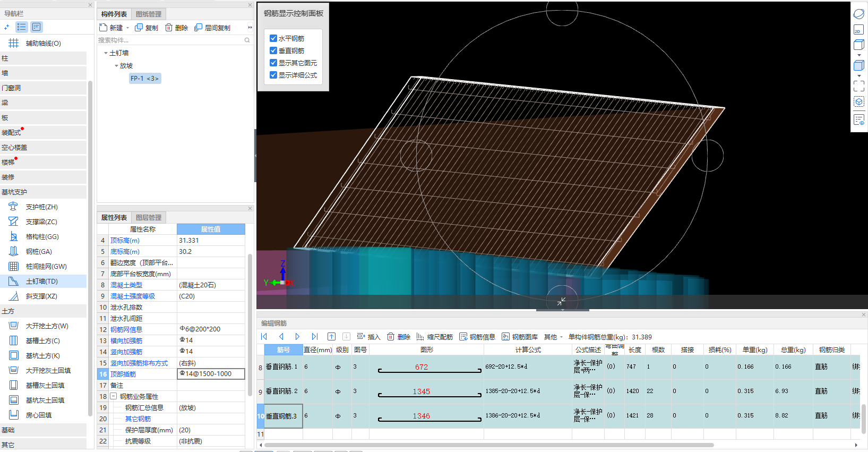Expand component list toolbar overflow arrows
The image size is (868, 452).
tap(250, 28)
